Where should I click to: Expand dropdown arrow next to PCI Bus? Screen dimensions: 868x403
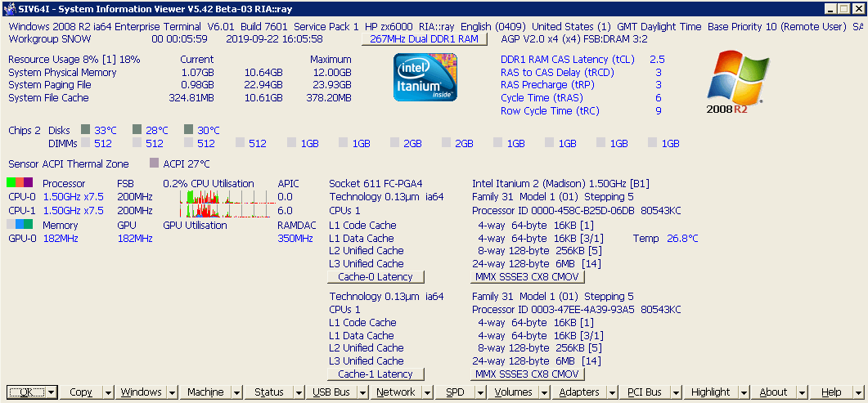677,392
